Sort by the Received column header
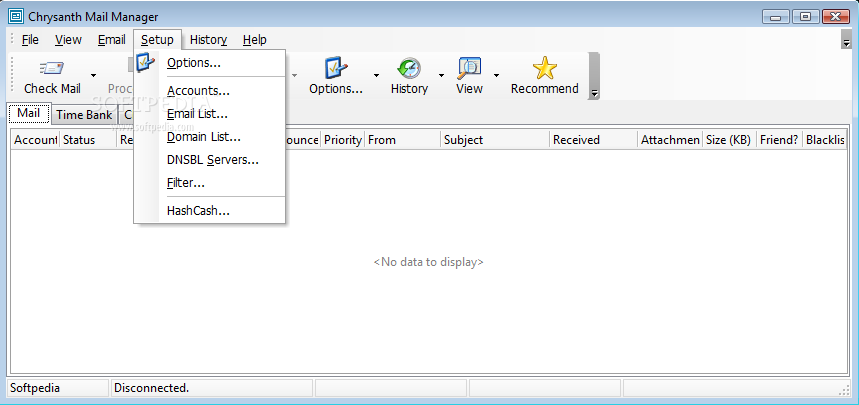Viewport: 859px width, 405px height. (x=594, y=140)
